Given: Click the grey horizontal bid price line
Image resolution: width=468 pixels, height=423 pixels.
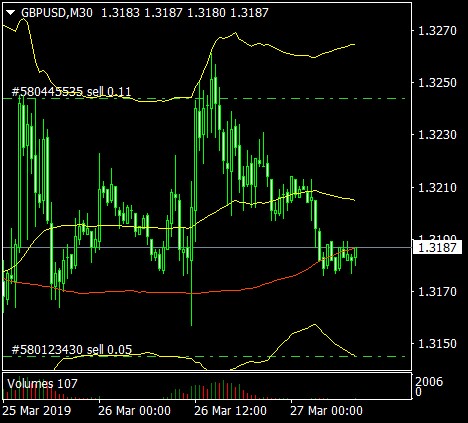Looking at the screenshot, I should coord(207,247).
